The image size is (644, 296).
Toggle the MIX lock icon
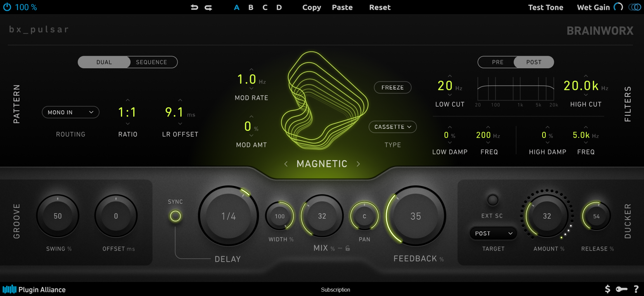click(x=348, y=248)
